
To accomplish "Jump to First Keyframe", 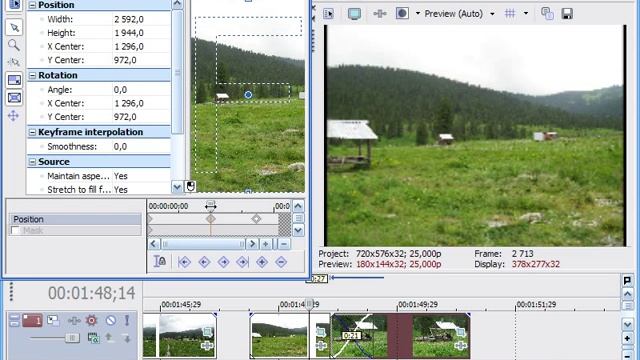I will point(184,262).
